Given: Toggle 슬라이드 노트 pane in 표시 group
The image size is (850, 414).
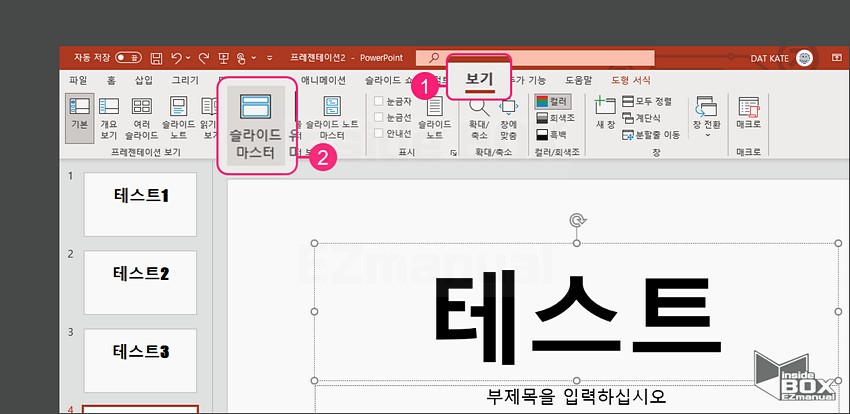Looking at the screenshot, I should pyautogui.click(x=434, y=118).
